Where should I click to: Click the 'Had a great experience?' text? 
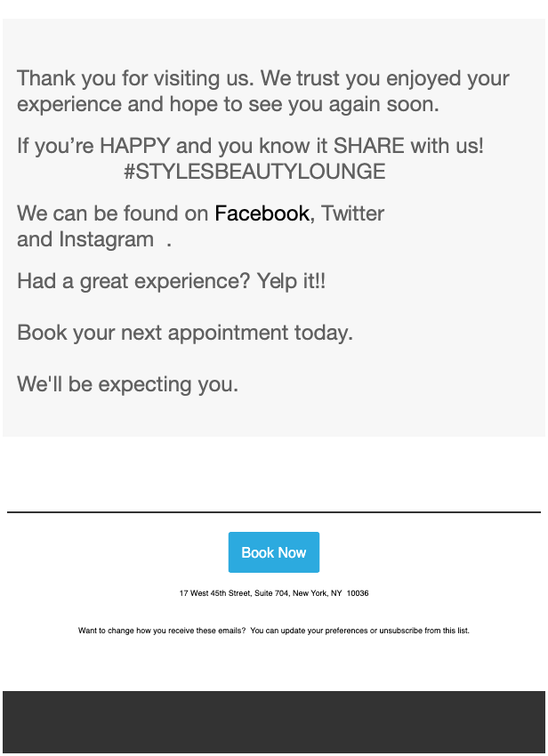tap(133, 282)
